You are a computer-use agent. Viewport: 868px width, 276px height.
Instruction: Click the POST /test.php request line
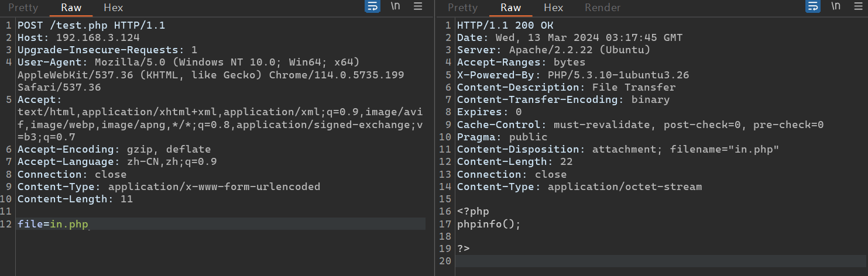(91, 26)
